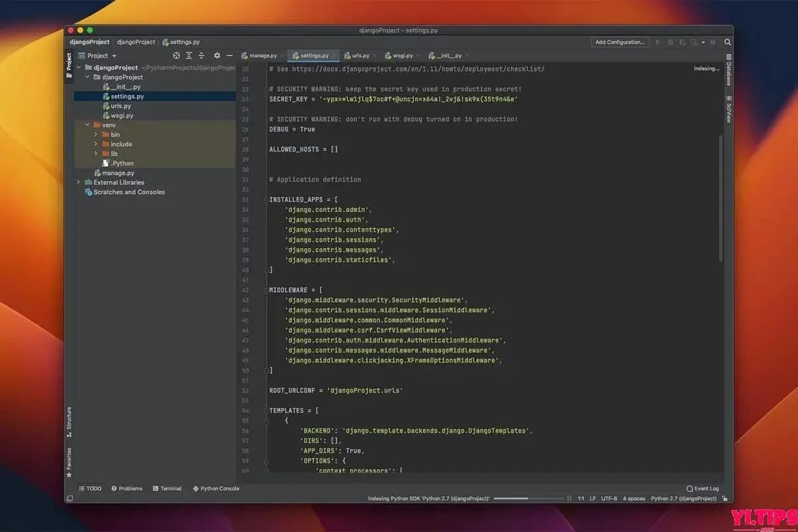Open the TODO tool window
The image size is (798, 532).
(90, 488)
